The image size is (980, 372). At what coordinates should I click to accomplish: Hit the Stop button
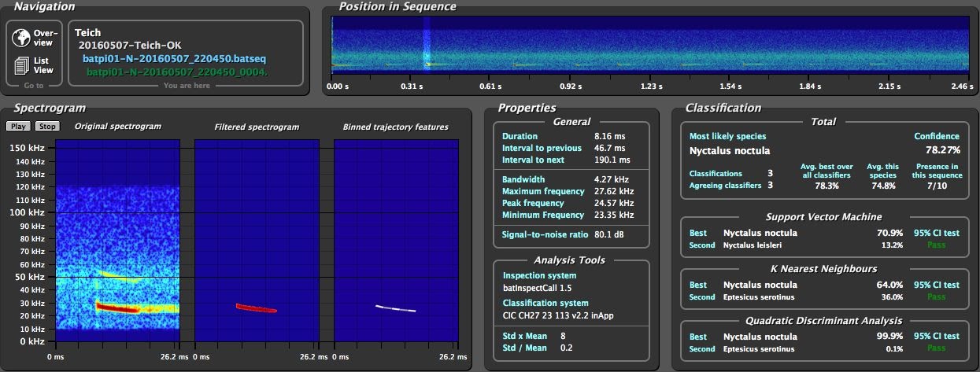tap(47, 127)
